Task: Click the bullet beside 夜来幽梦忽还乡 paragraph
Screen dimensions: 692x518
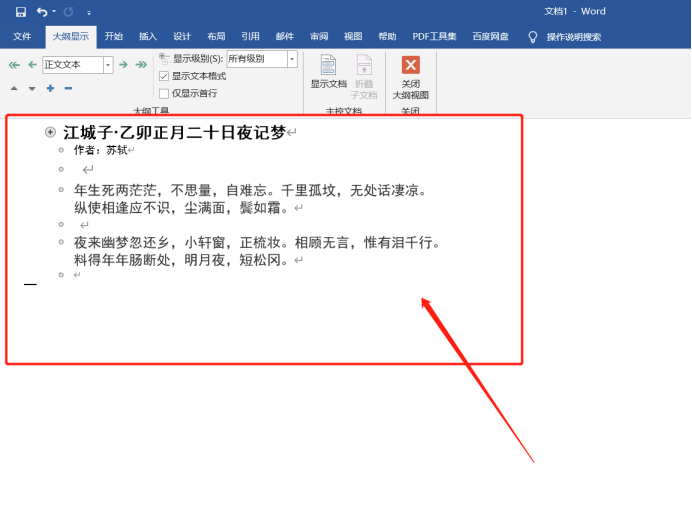Action: (61, 242)
